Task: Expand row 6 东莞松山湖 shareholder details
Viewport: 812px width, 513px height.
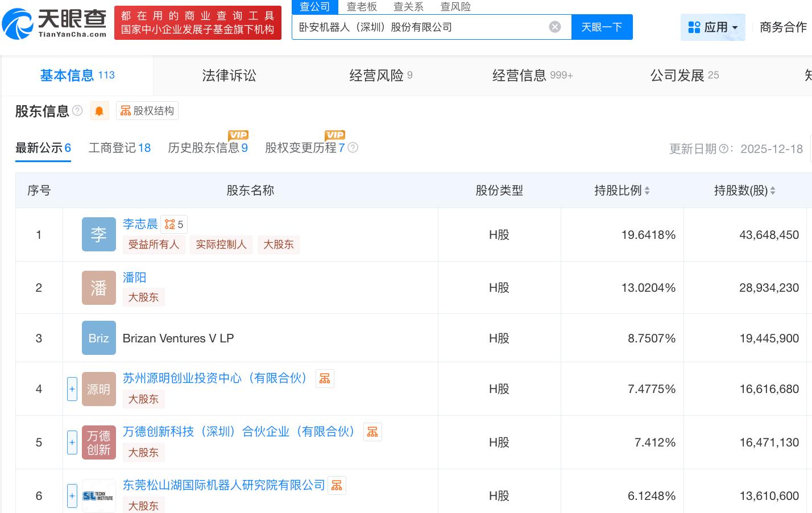Action: coord(72,496)
